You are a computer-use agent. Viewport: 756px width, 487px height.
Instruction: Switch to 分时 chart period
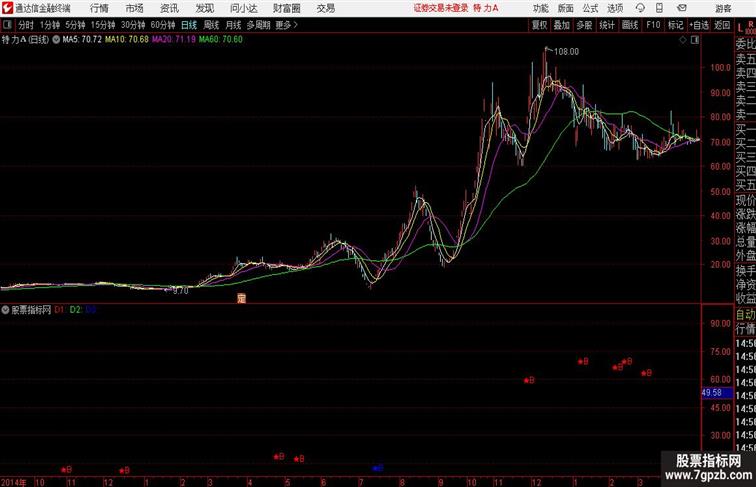(26, 25)
